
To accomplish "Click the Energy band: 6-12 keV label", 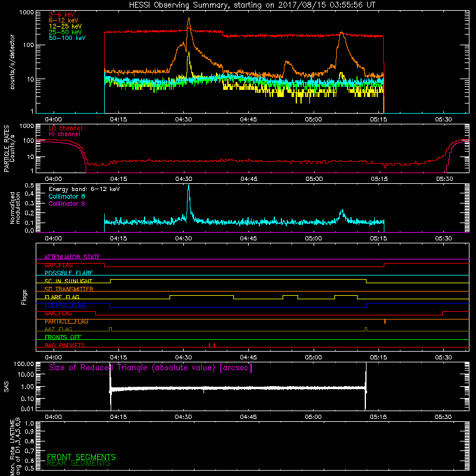I will (x=84, y=189).
